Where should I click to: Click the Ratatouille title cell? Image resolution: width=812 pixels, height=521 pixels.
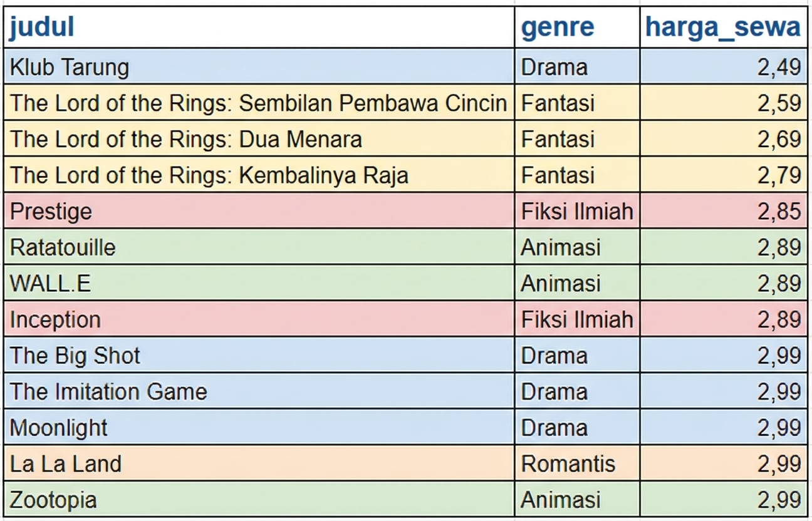63,247
